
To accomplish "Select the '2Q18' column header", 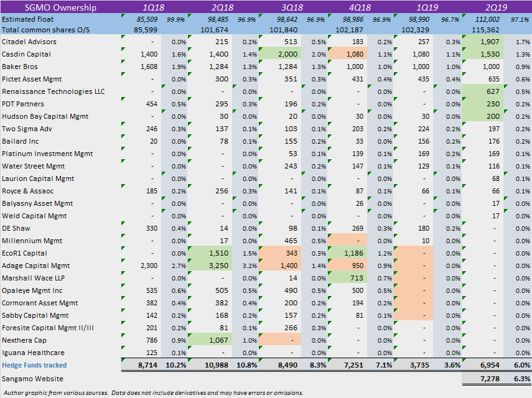I will (223, 7).
